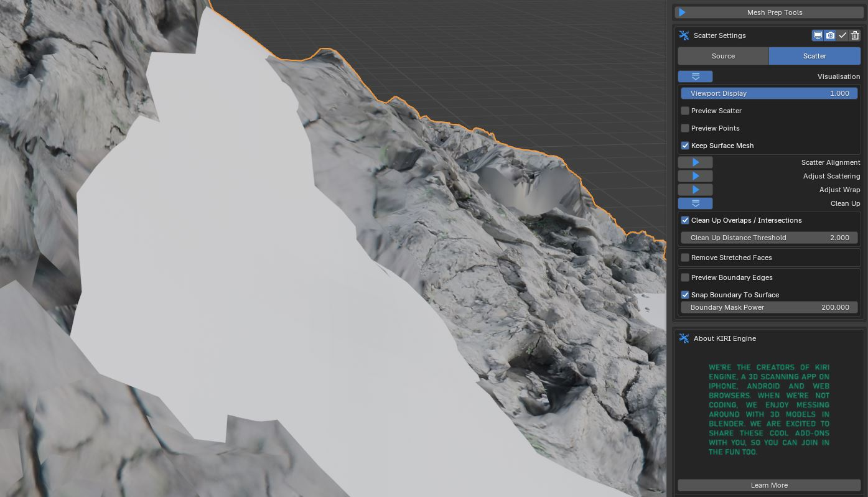
Task: Enable the Preview Points checkbox
Action: pyautogui.click(x=685, y=128)
